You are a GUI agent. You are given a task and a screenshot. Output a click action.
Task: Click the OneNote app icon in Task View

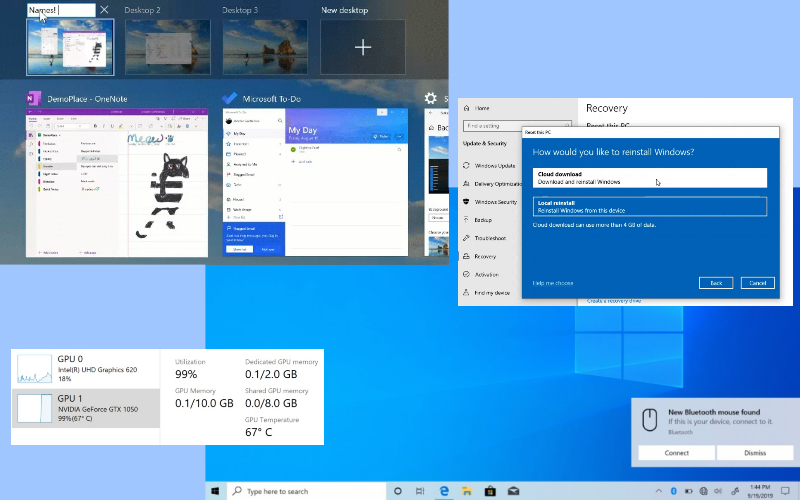click(34, 98)
